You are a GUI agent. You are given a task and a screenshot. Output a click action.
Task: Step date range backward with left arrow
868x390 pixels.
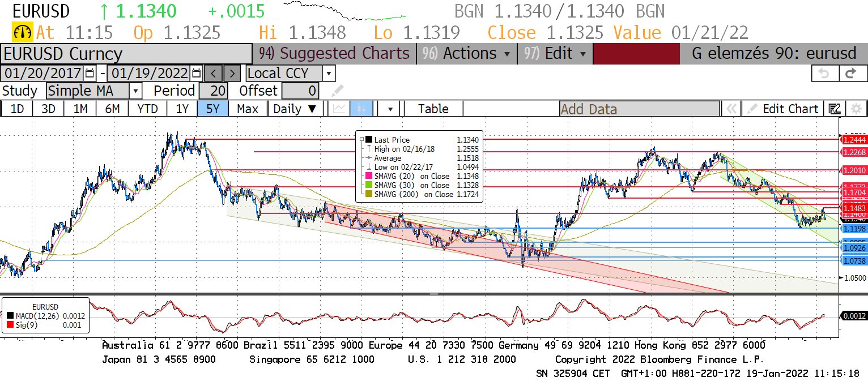[213, 73]
